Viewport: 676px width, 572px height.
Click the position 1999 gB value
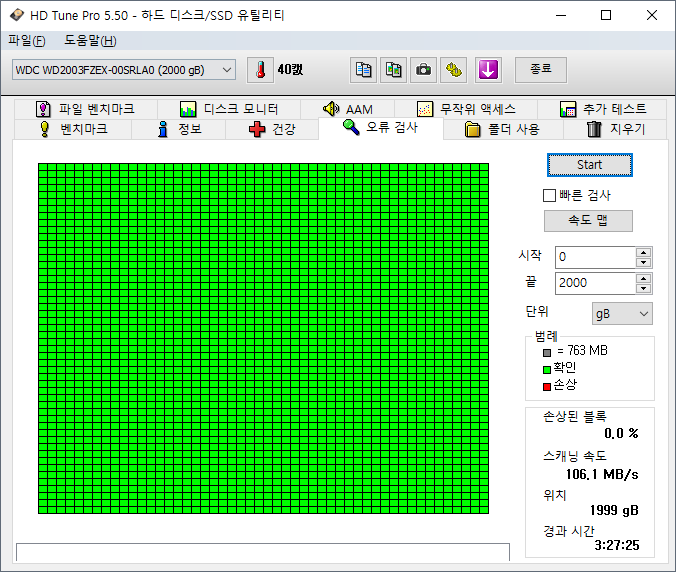coord(614,510)
